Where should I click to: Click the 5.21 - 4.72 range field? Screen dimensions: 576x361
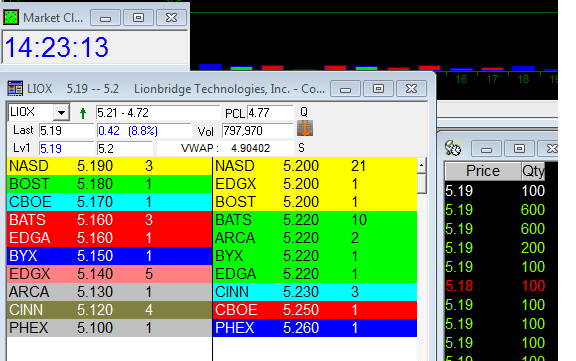158,113
